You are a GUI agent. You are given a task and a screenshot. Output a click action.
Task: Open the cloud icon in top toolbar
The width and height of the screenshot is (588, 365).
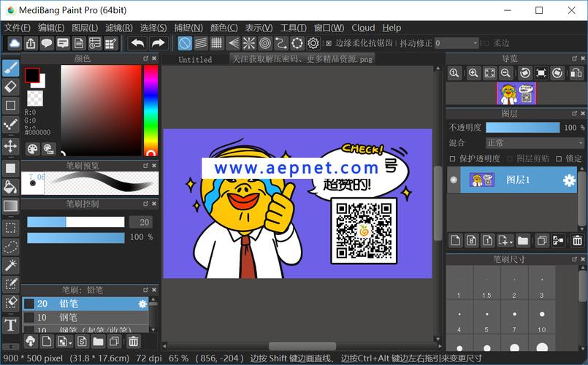[15, 44]
